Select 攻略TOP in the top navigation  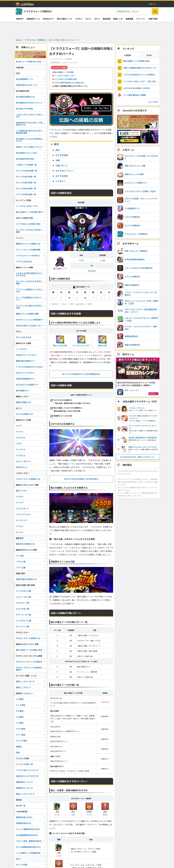20,19
